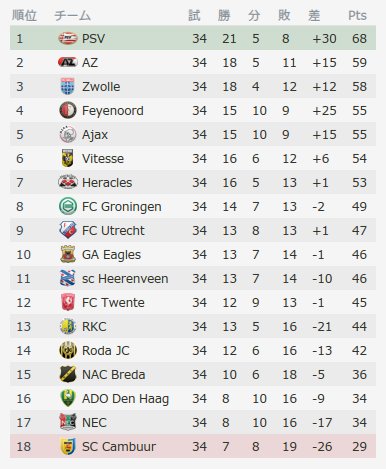Click the Roda JC club crest

(x=68, y=350)
